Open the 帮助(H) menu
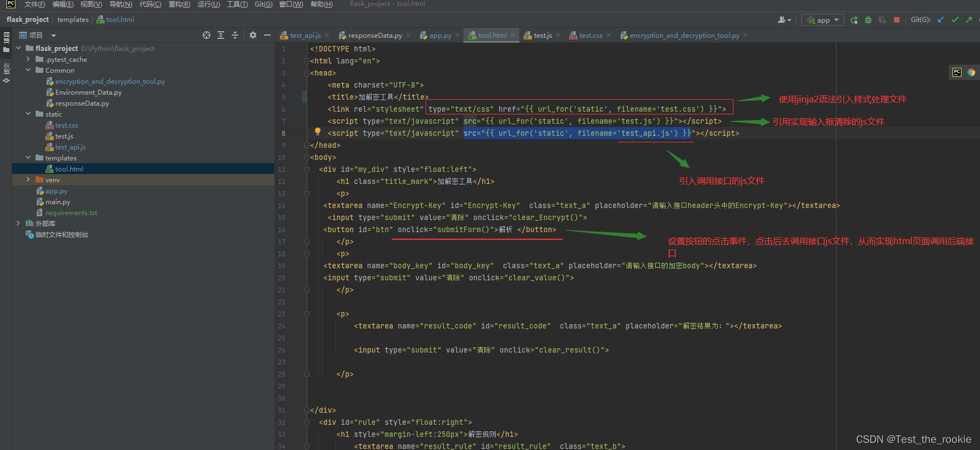Screen dimensions: 980x450 pos(322,4)
